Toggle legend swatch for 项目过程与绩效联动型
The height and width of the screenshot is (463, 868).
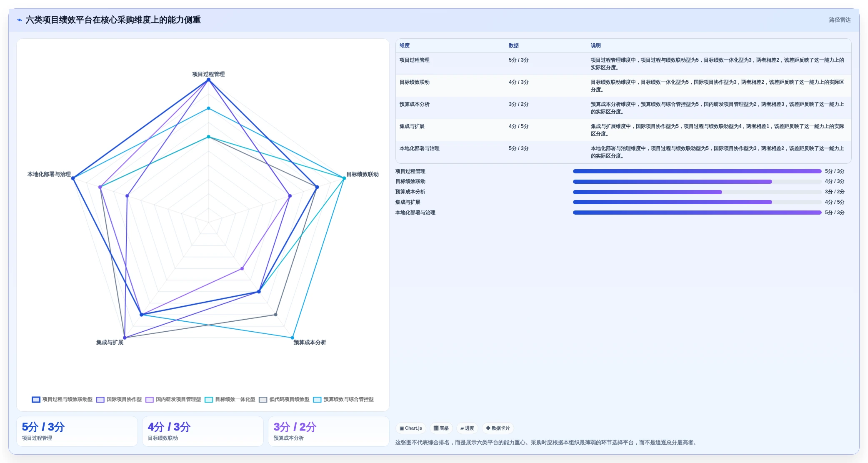36,399
